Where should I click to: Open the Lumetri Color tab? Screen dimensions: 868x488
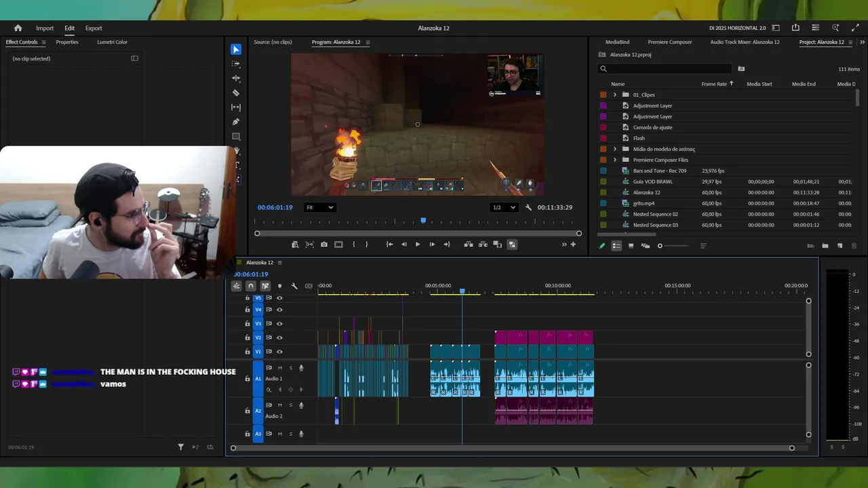(x=112, y=42)
